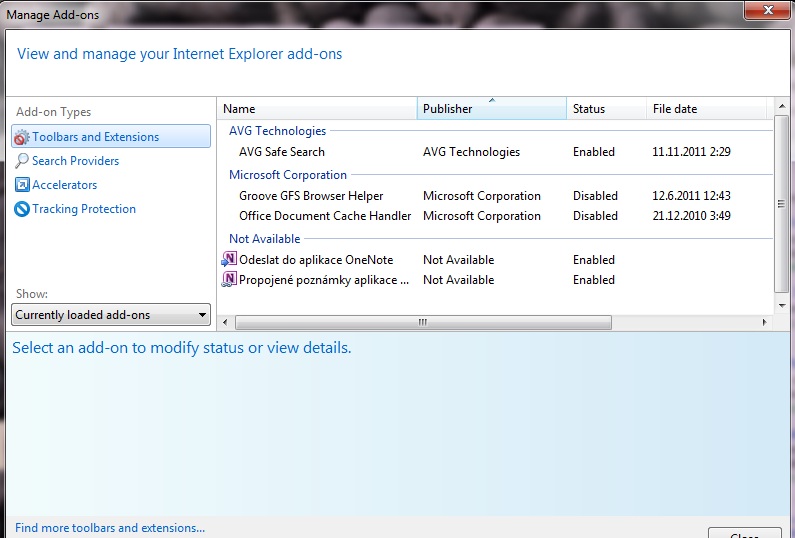
Task: Open the Accelerators add-on type
Action: point(64,185)
